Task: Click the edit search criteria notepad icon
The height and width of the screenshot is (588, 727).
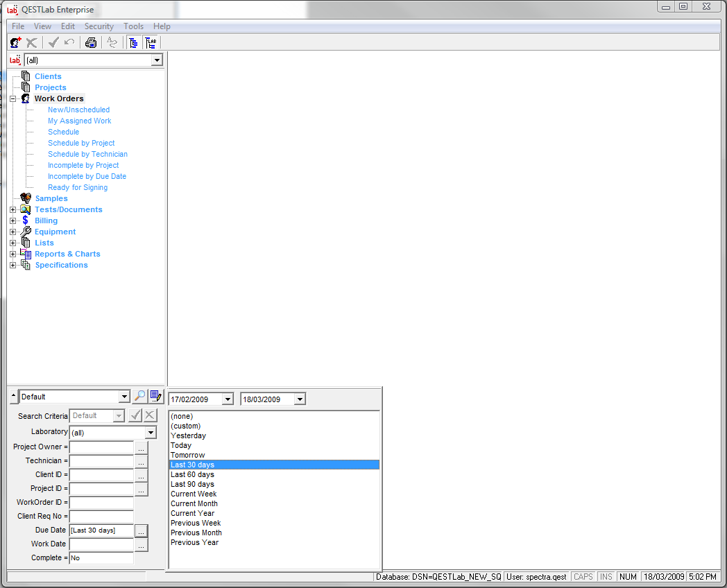Action: 156,396
